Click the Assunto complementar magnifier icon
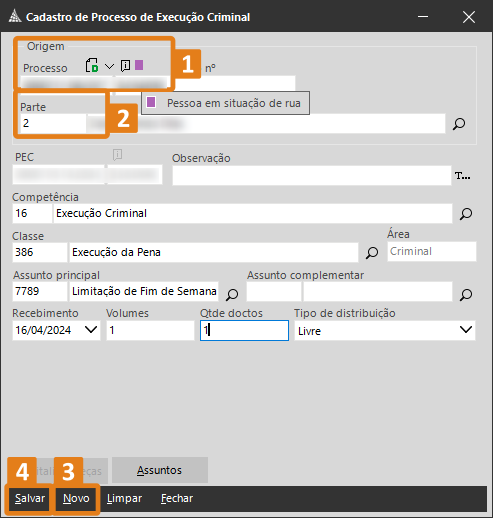The height and width of the screenshot is (518, 493). (466, 294)
